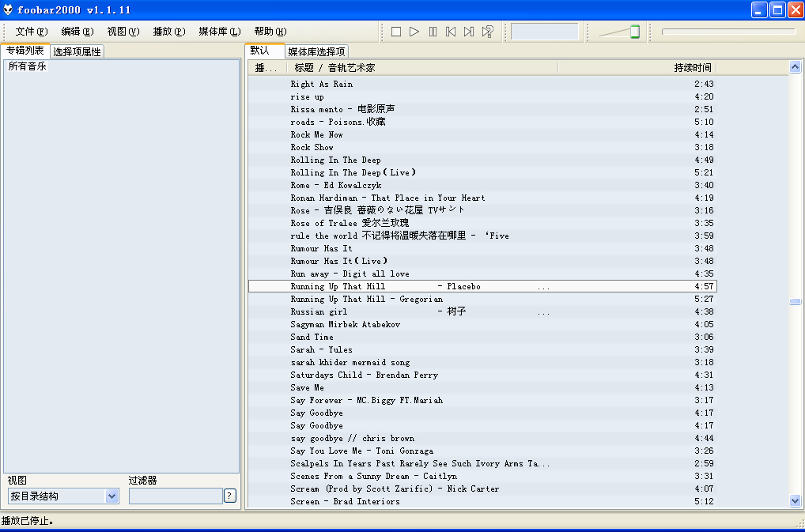Screen dimensions: 805x532
Task: Open the 媒体库(L) menu
Action: pos(220,32)
